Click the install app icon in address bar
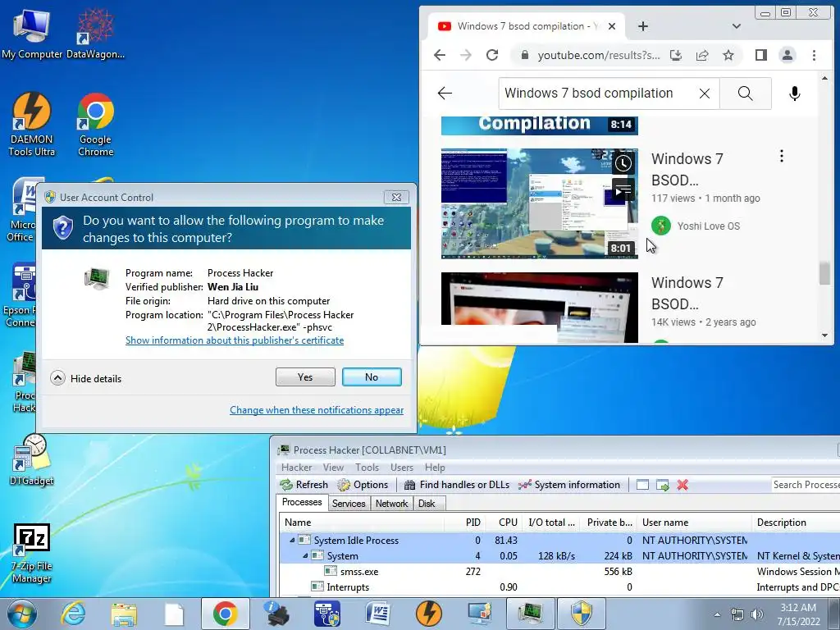The height and width of the screenshot is (630, 840). coord(676,55)
